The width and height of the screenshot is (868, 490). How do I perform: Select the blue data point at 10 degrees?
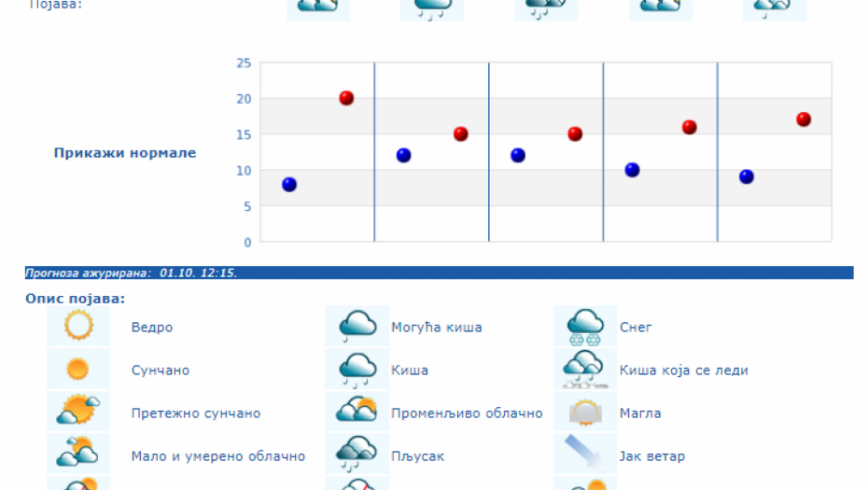pyautogui.click(x=632, y=170)
